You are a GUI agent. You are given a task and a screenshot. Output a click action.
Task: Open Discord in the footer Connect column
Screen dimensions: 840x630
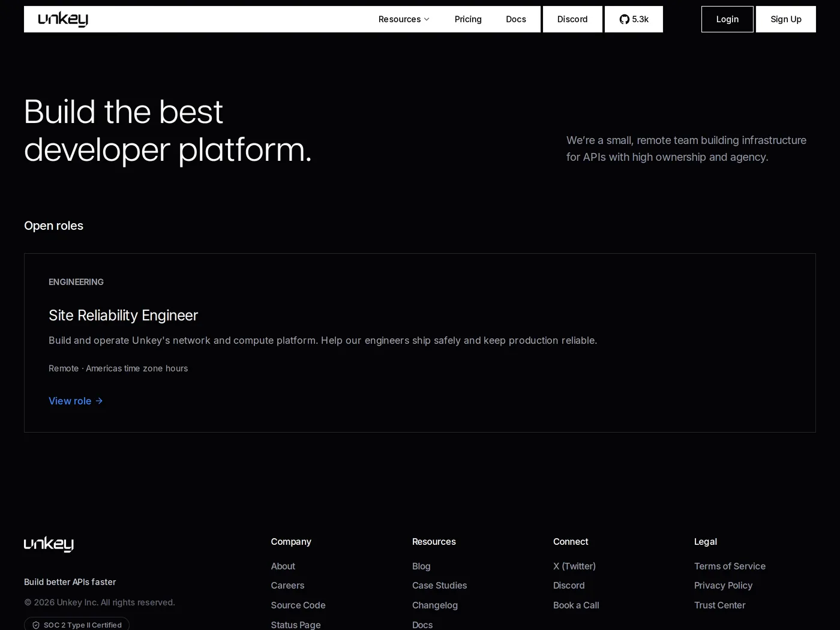coord(569,585)
